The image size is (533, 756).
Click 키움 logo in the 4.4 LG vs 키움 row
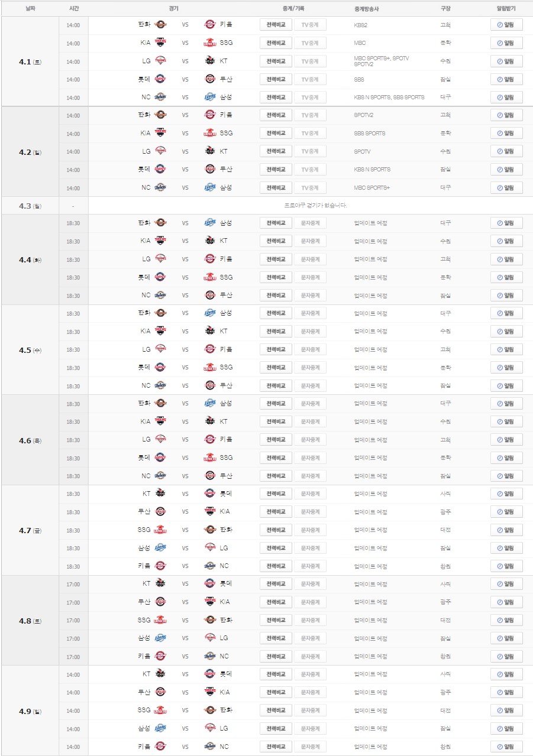(x=210, y=259)
